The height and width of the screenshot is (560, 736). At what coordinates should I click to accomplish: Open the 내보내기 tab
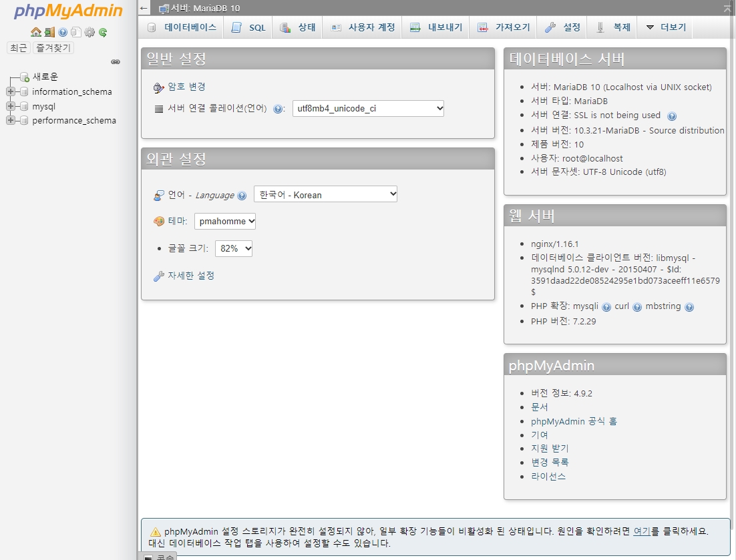click(436, 27)
